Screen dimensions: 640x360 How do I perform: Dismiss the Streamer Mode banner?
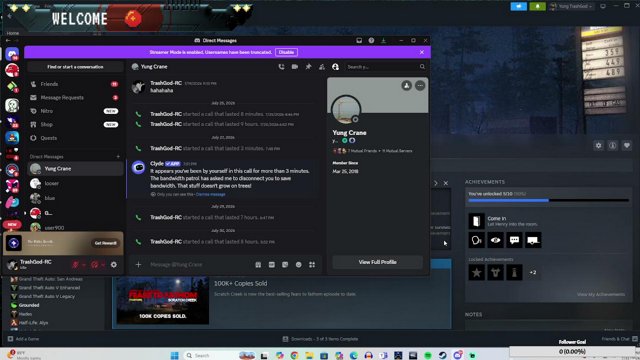click(422, 52)
